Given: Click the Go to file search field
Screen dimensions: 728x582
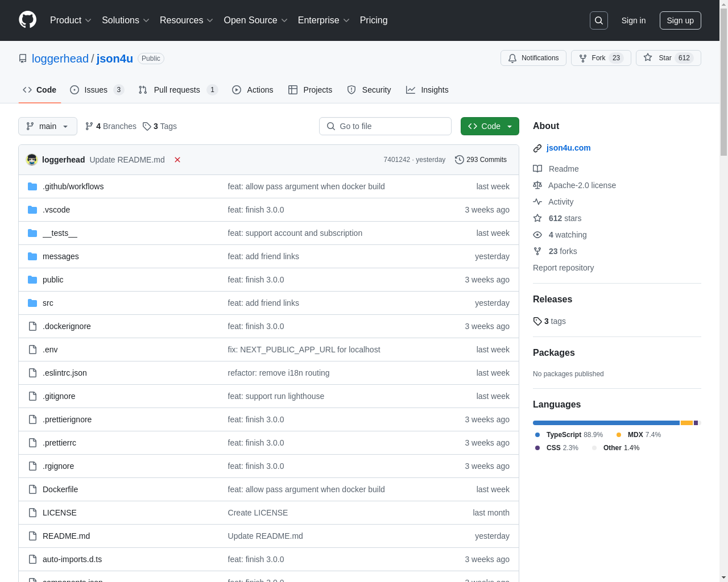Looking at the screenshot, I should tap(385, 126).
